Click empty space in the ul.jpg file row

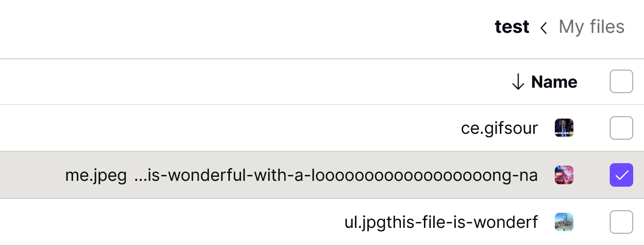[x=172, y=222]
